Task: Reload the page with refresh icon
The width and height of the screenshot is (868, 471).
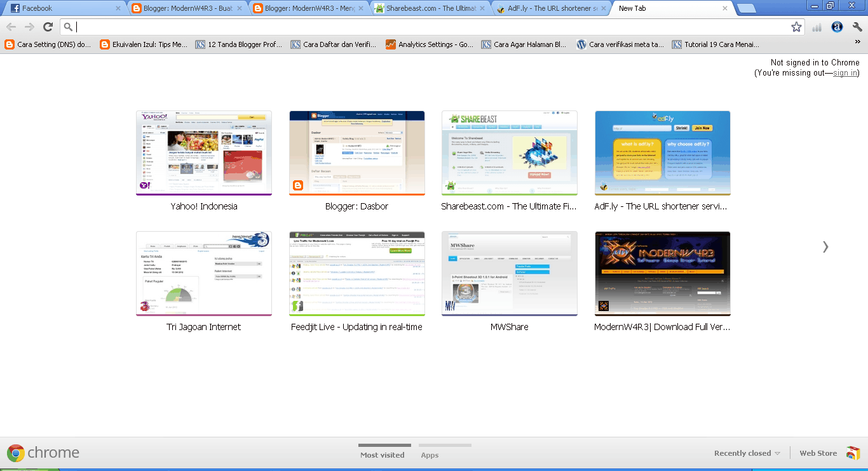Action: pos(48,27)
